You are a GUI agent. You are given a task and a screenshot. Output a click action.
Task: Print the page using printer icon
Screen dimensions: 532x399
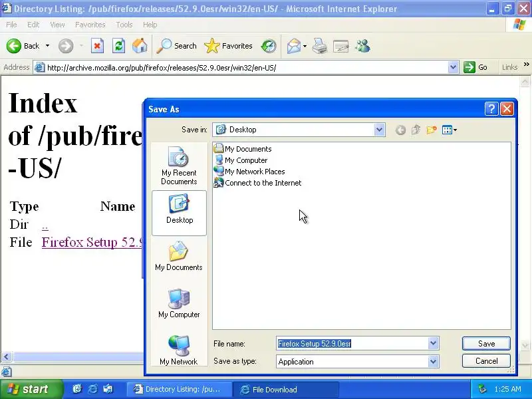pyautogui.click(x=320, y=46)
